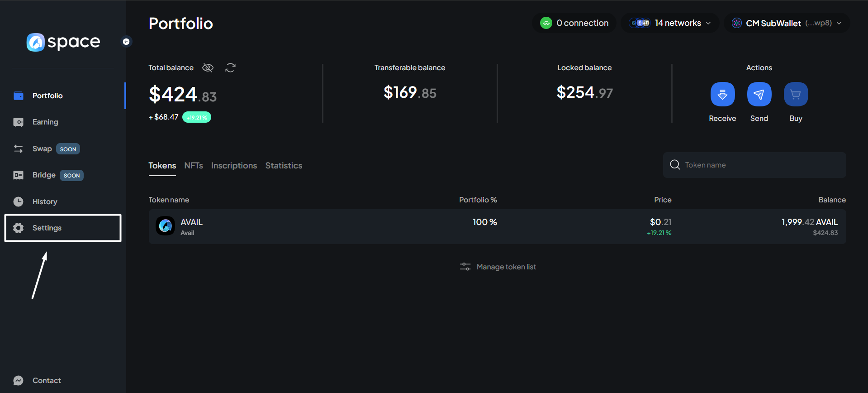Open Earning from the sidebar
This screenshot has height=393, width=868.
45,122
